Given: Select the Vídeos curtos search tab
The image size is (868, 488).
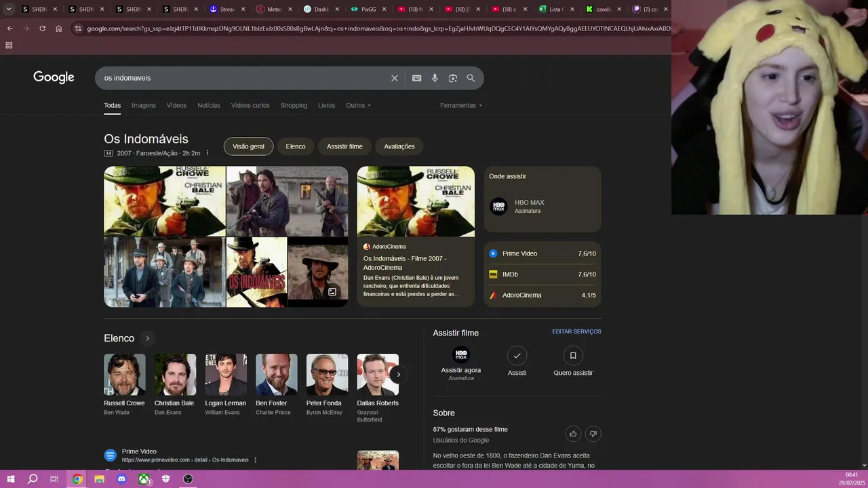Looking at the screenshot, I should click(x=250, y=105).
